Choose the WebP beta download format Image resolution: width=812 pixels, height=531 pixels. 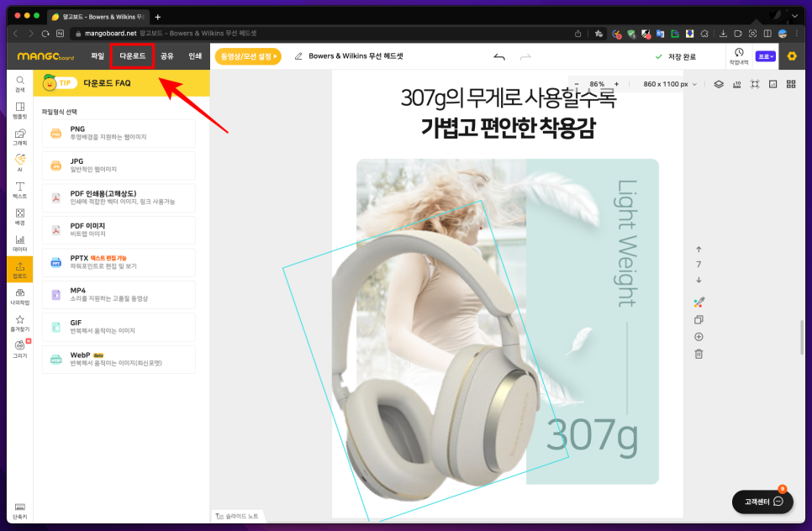(119, 359)
